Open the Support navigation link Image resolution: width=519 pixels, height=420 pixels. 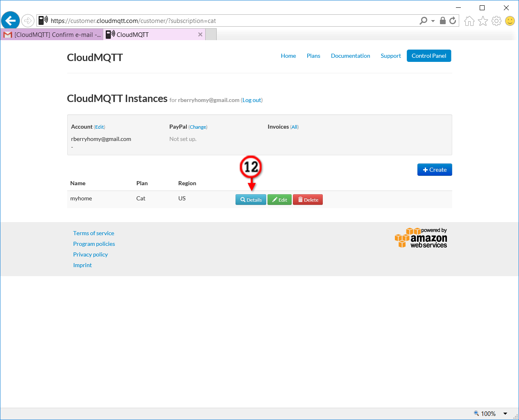(x=391, y=56)
